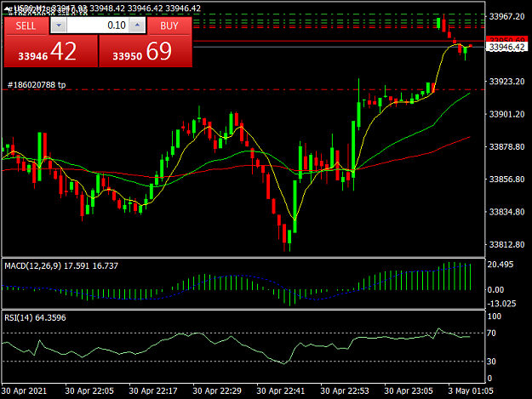
Task: Click the 33923.20 price scale label
Action: coord(507,82)
